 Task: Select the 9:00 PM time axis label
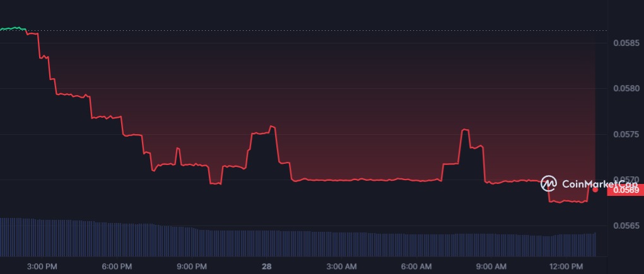(x=192, y=266)
